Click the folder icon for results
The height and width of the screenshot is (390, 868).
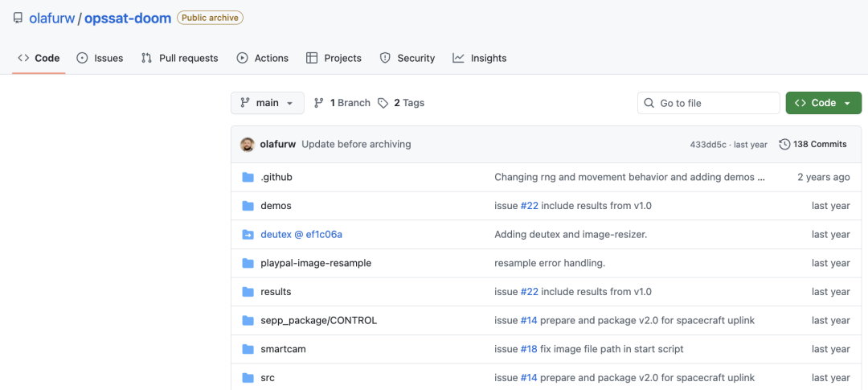[x=248, y=292]
